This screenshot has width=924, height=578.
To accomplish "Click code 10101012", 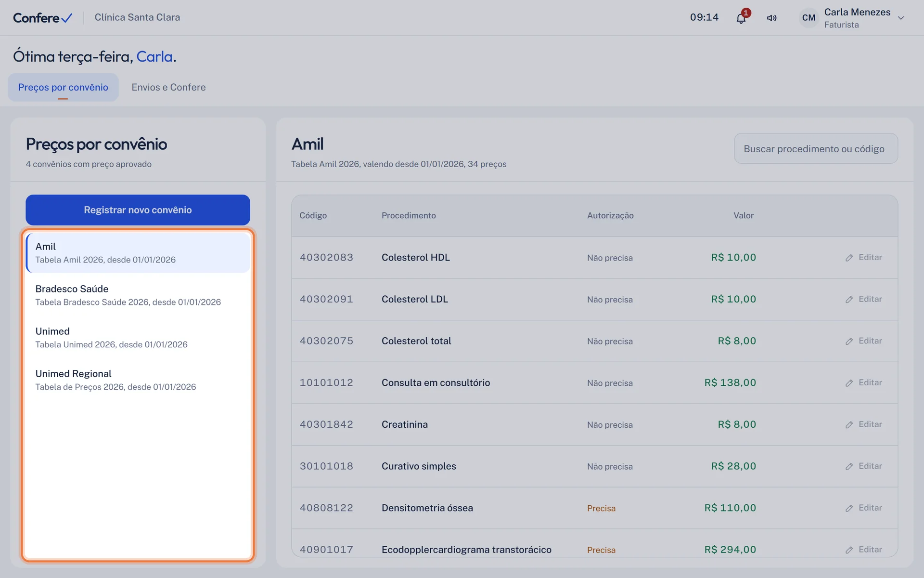I will pyautogui.click(x=326, y=382).
